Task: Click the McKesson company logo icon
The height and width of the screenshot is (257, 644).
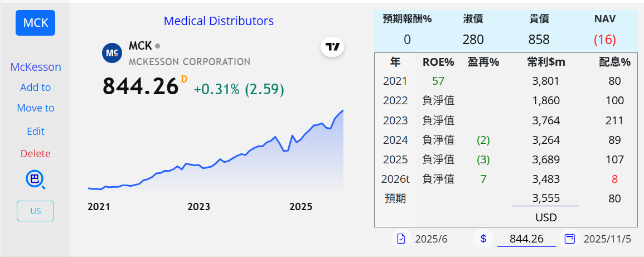Action: click(x=112, y=52)
